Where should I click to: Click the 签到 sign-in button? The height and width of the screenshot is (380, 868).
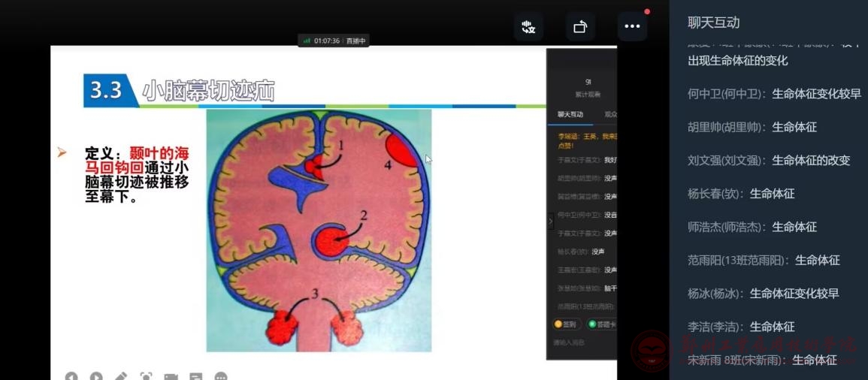coord(566,324)
